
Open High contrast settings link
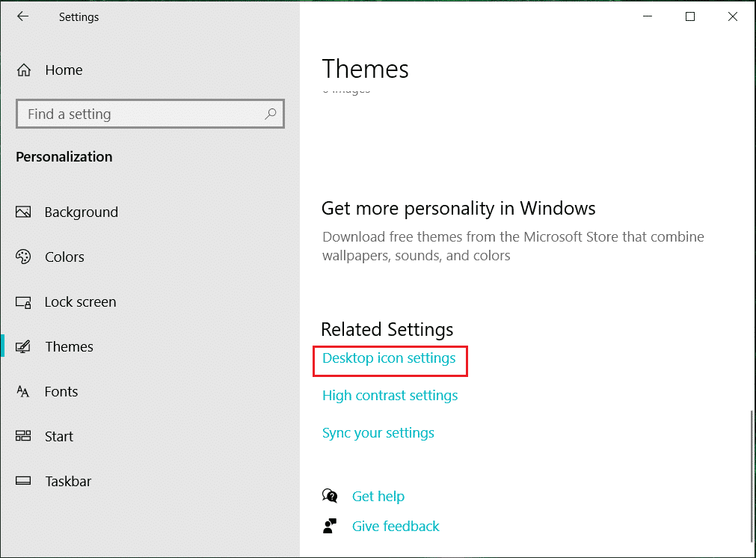[390, 396]
